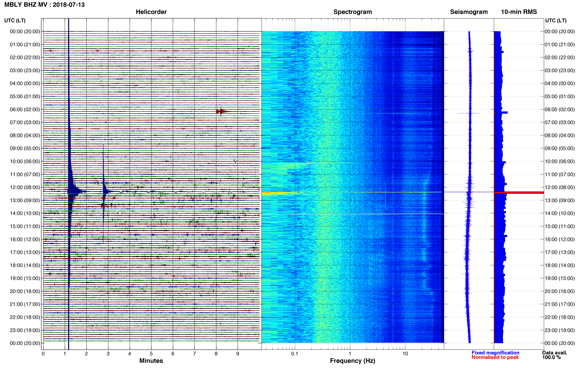Click the 'Normalised to peak' legend text
The height and width of the screenshot is (368, 588).
(495, 357)
